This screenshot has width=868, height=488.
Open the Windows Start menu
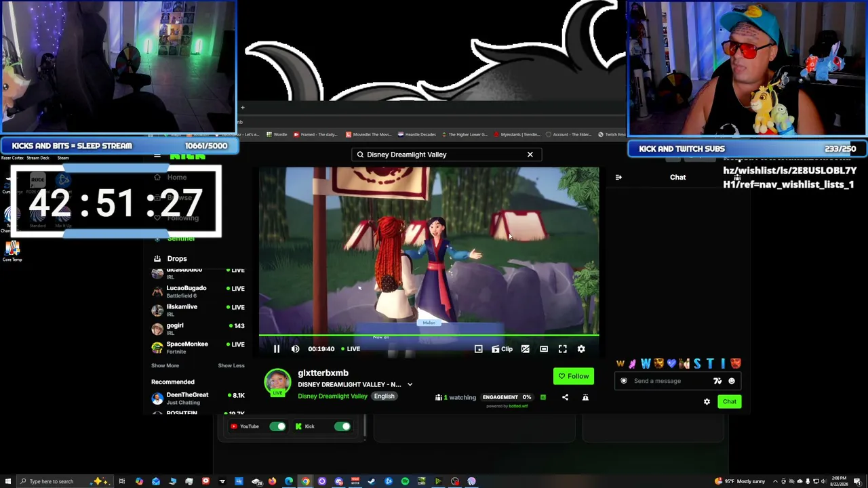tap(8, 481)
